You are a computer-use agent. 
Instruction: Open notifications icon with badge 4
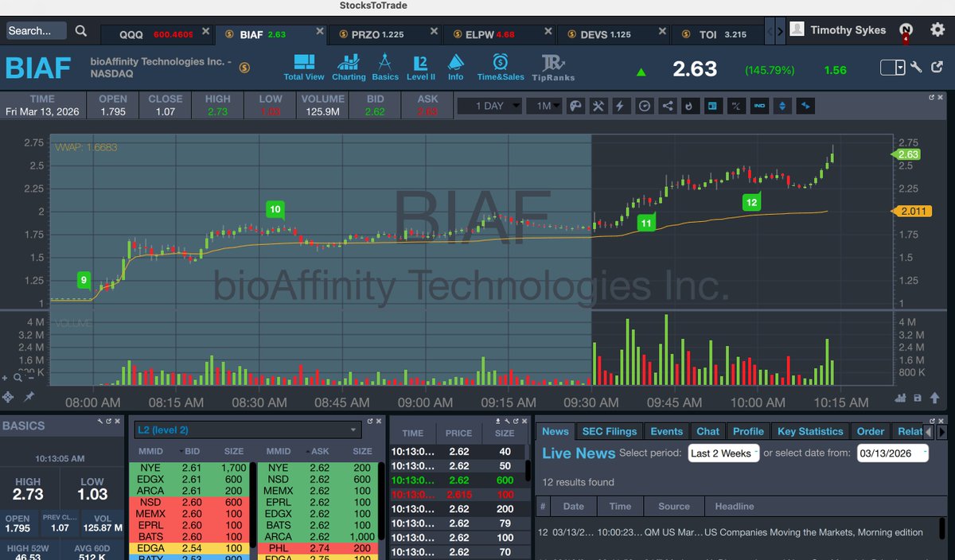point(906,31)
